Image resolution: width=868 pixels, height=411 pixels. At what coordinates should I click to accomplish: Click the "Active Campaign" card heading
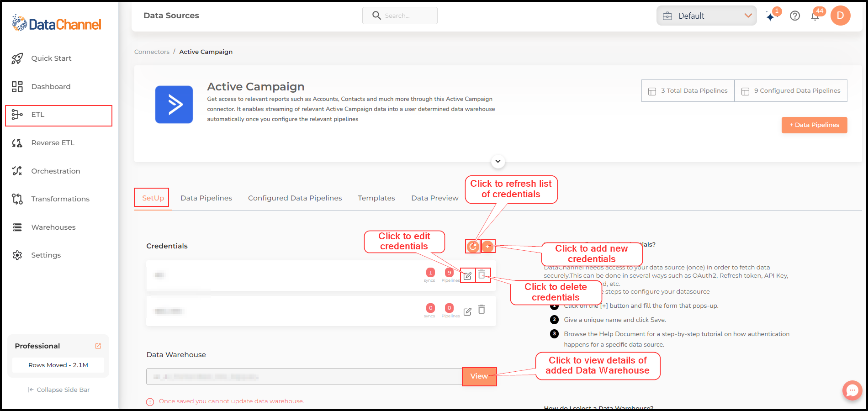[256, 87]
